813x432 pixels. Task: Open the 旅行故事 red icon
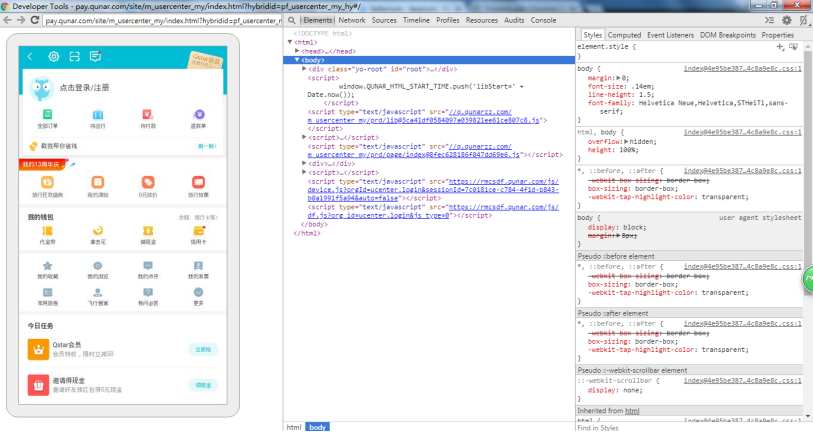pyautogui.click(x=199, y=182)
